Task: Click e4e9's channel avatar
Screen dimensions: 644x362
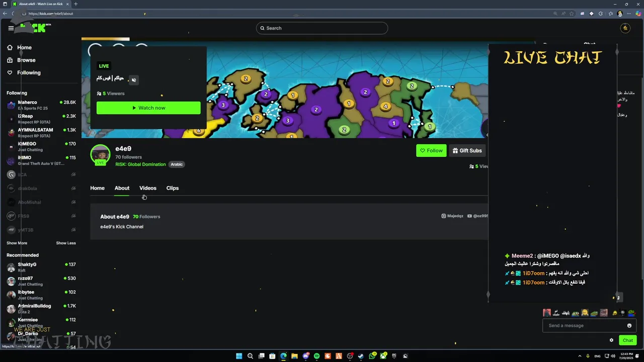Action: [100, 154]
